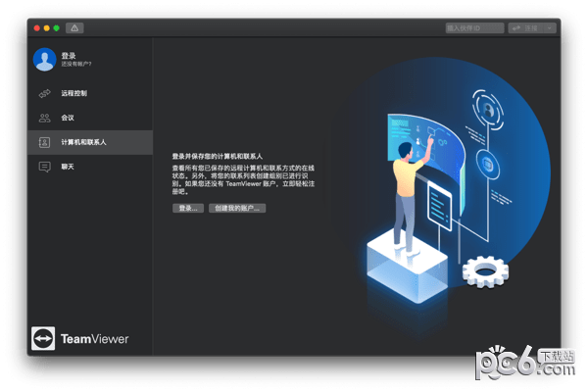The image size is (588, 392).
Task: Open the 聊天 chat bubble icon
Action: [45, 167]
